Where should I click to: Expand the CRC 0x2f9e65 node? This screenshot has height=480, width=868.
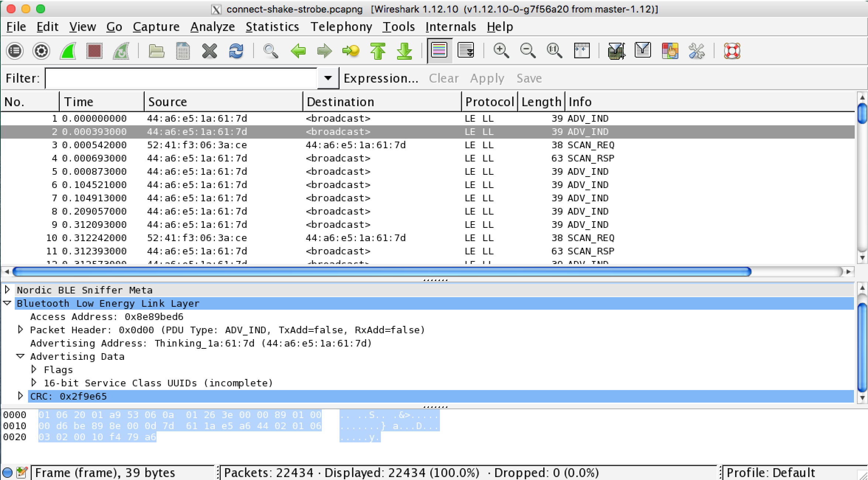(x=21, y=396)
